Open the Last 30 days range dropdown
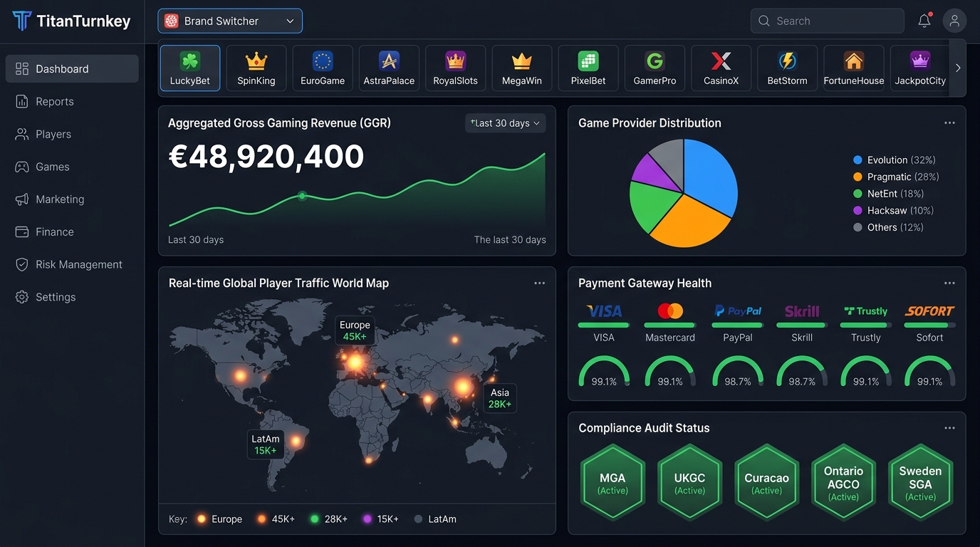Screen dimensions: 980x547 point(505,123)
